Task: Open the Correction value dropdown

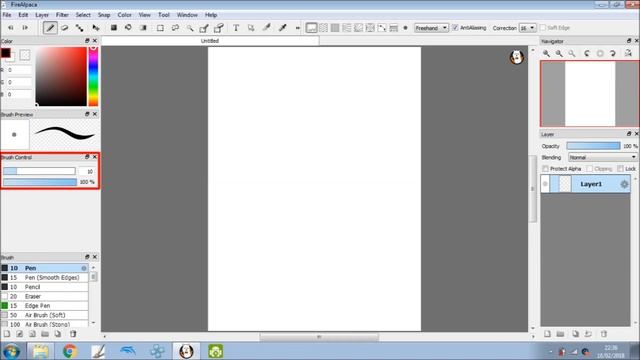Action: click(527, 28)
